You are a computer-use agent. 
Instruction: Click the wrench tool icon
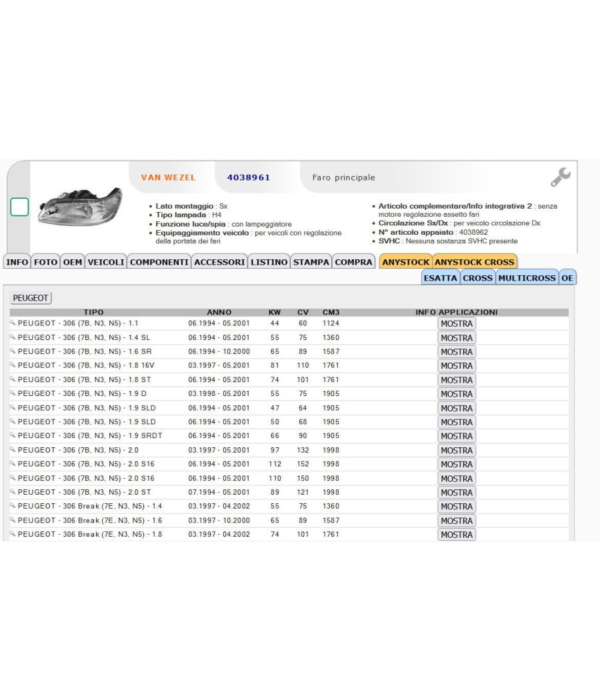point(560,177)
